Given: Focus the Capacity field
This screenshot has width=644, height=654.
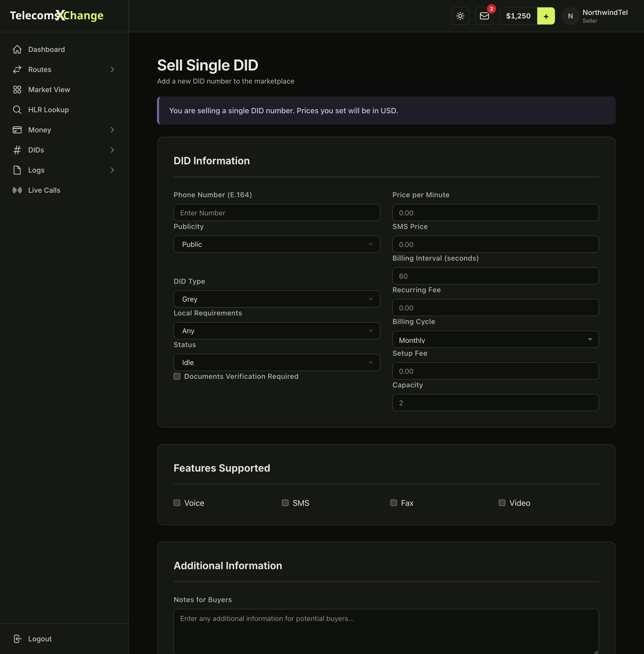Looking at the screenshot, I should [x=495, y=403].
